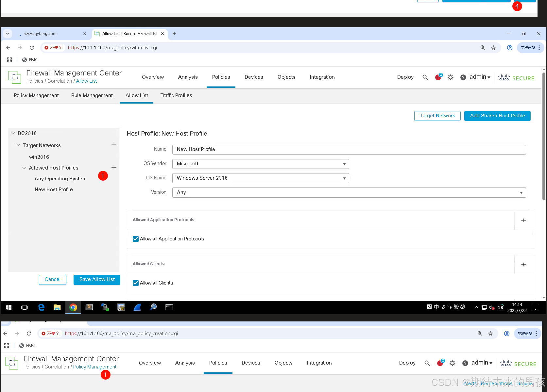The width and height of the screenshot is (547, 392).
Task: Follow the Allow List breadcrumb link
Action: click(x=87, y=81)
